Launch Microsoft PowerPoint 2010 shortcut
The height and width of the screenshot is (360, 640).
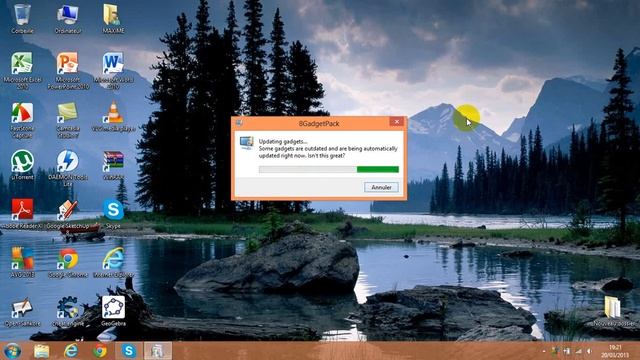[68, 70]
